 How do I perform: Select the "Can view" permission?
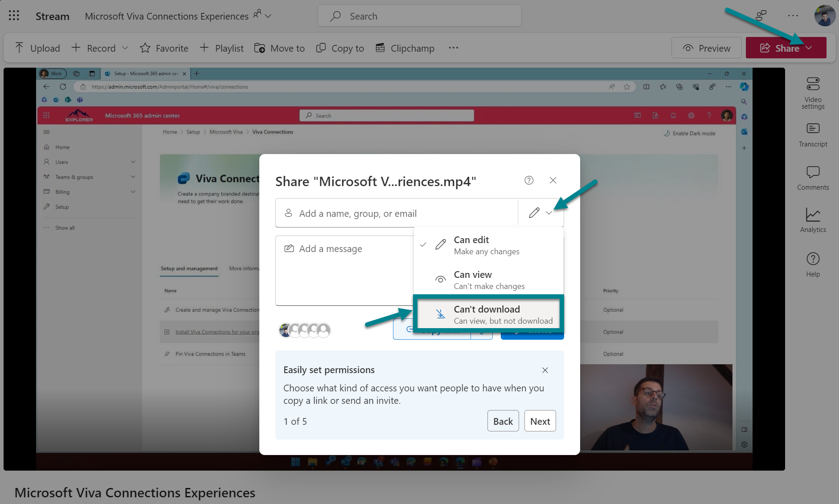tap(473, 279)
